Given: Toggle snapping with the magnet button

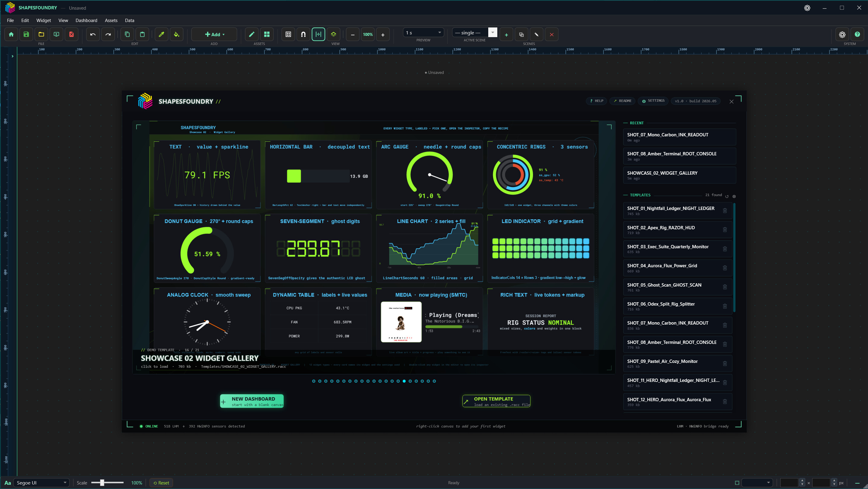Looking at the screenshot, I should [303, 34].
